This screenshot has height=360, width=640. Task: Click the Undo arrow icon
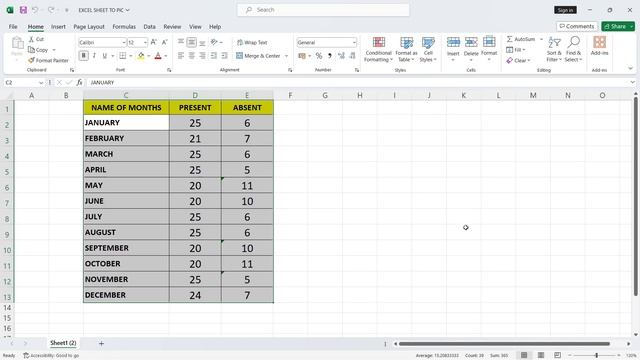click(35, 10)
